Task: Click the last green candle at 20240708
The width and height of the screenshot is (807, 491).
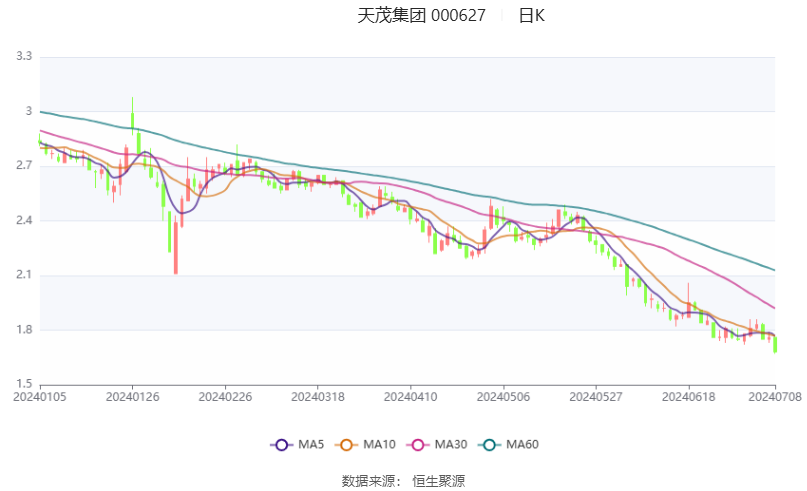Action: click(775, 344)
